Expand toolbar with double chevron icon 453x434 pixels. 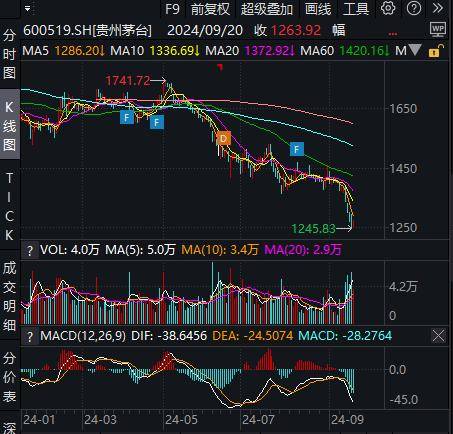(x=437, y=8)
